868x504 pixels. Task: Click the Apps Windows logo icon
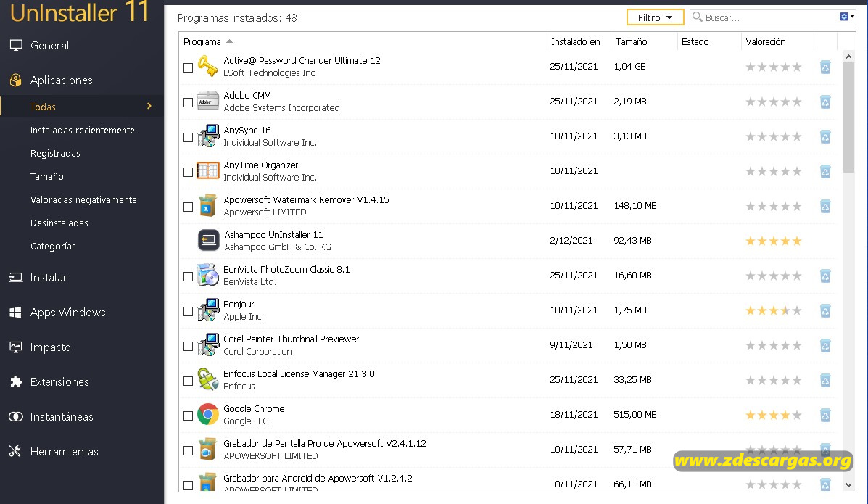[x=15, y=313]
